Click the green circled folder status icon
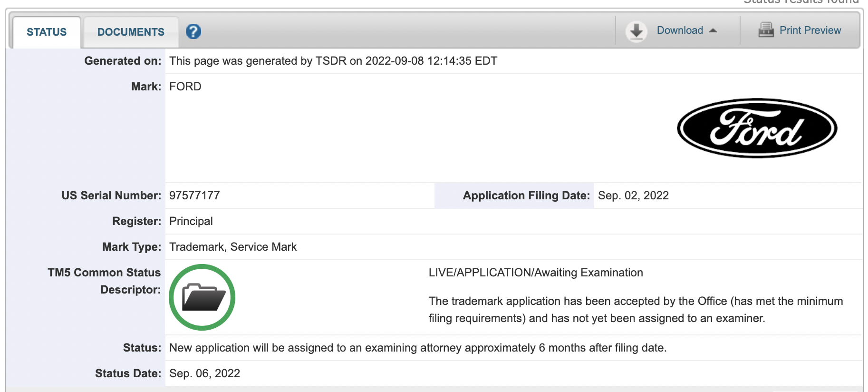This screenshot has width=868, height=392. coord(202,297)
